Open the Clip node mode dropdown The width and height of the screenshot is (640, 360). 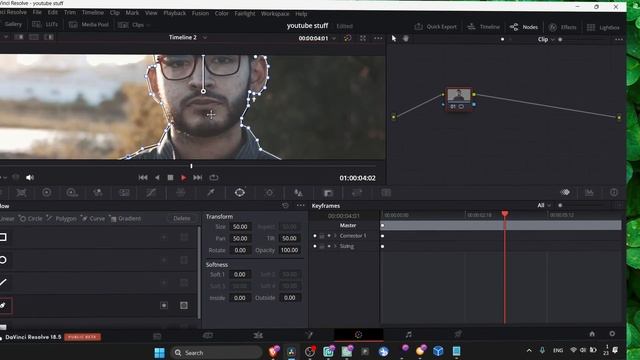pyautogui.click(x=553, y=40)
